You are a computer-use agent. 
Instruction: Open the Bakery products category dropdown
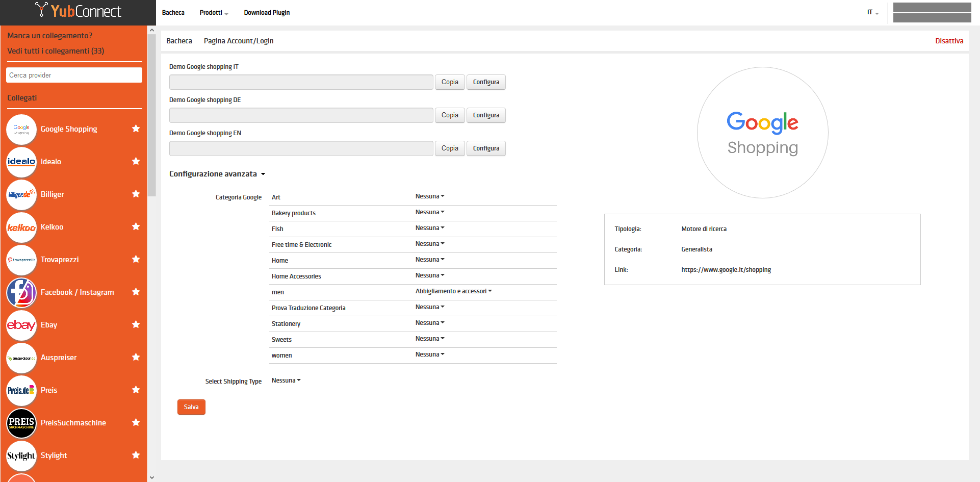(x=430, y=212)
